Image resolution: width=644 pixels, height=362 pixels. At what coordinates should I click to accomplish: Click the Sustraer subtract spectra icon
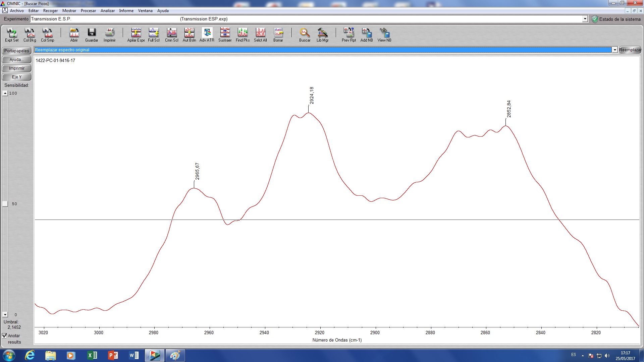click(x=225, y=35)
